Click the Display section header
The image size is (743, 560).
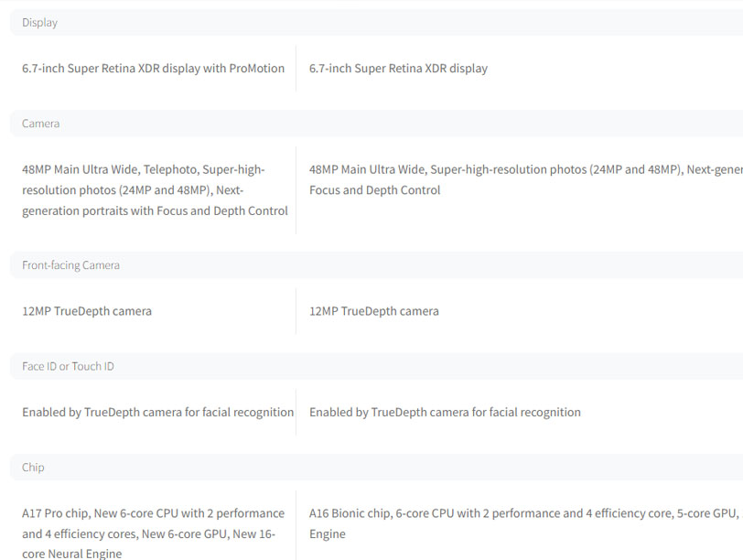(377, 22)
